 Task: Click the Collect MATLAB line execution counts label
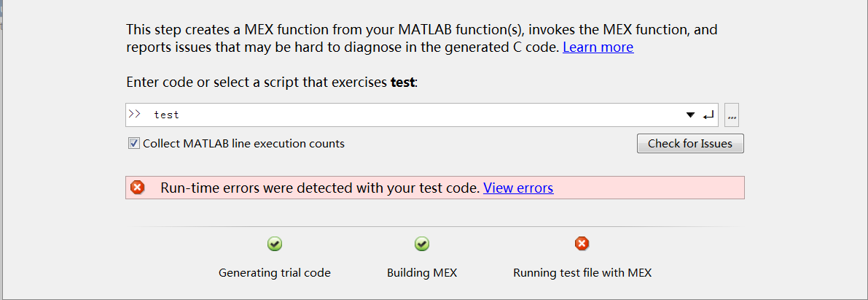click(x=243, y=144)
